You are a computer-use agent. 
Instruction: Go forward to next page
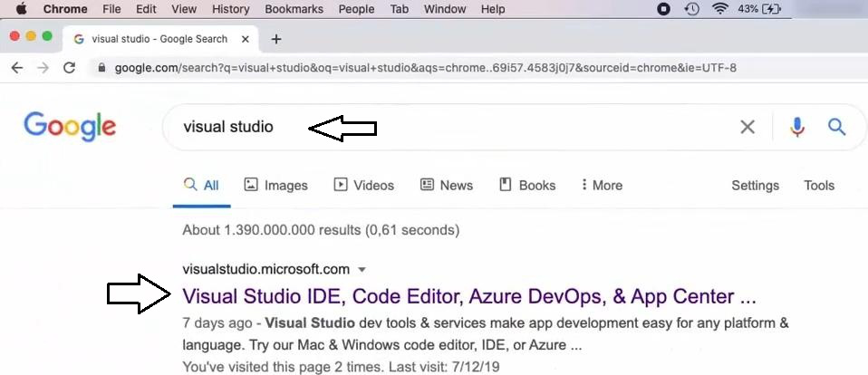tap(43, 68)
